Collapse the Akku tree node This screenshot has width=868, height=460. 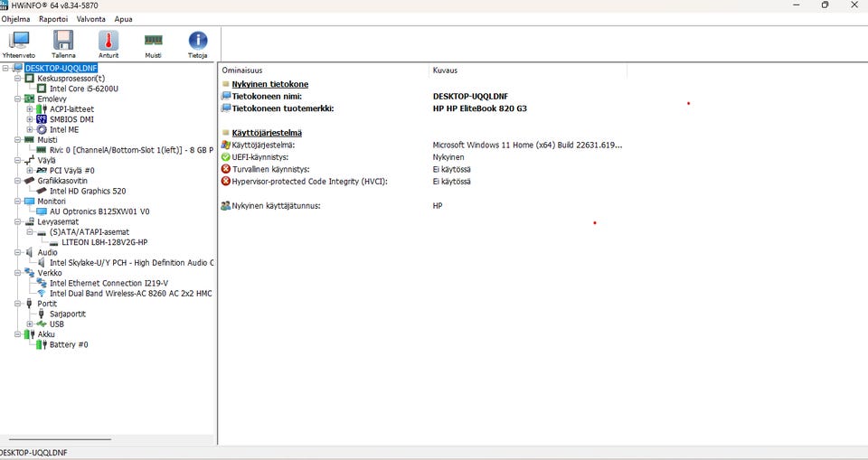18,334
